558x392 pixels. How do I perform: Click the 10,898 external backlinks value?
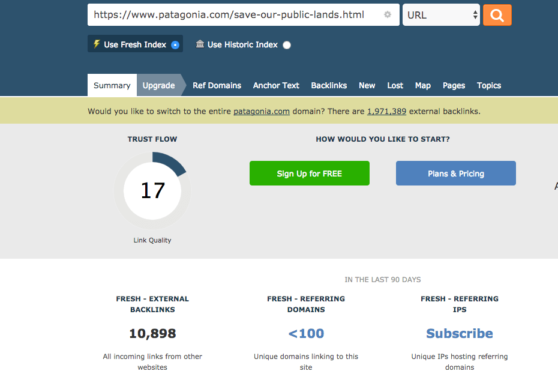(152, 334)
